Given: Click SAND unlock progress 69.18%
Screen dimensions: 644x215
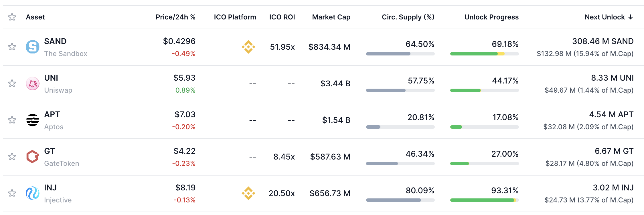Looking at the screenshot, I should (x=505, y=44).
